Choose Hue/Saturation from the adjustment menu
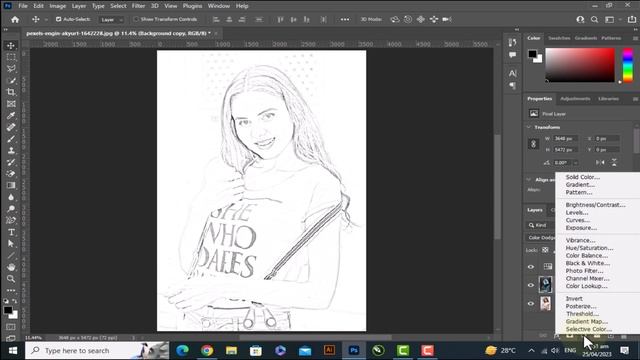 pyautogui.click(x=589, y=248)
